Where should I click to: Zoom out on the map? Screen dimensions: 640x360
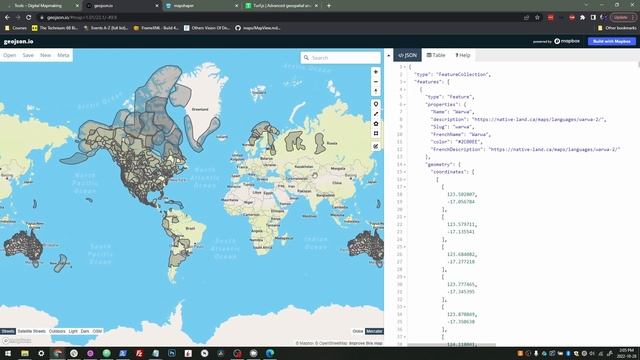pos(376,82)
